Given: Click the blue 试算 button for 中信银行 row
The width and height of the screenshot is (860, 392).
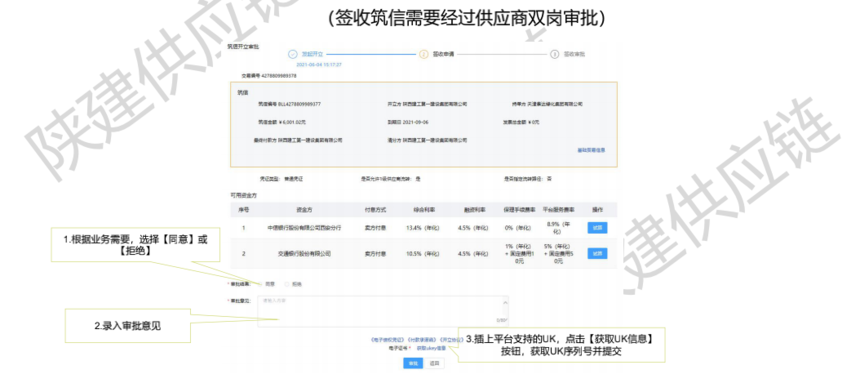Looking at the screenshot, I should [597, 228].
